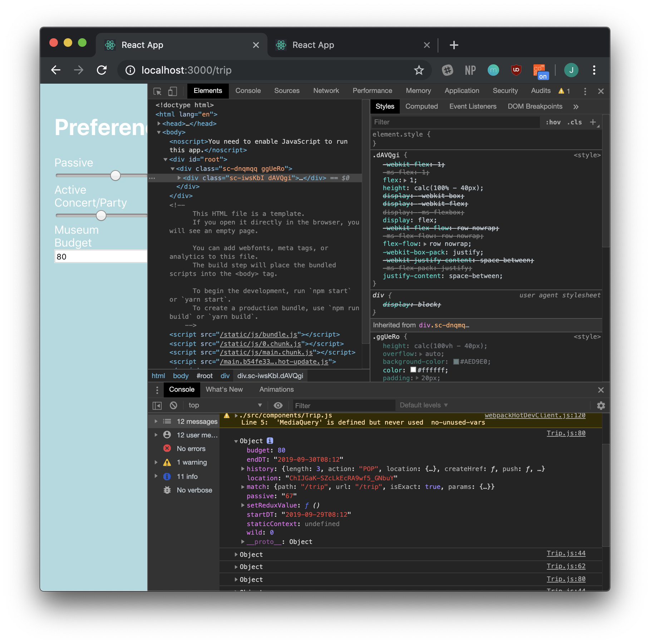650x644 pixels.
Task: Toggle the console sidebar
Action: [157, 406]
